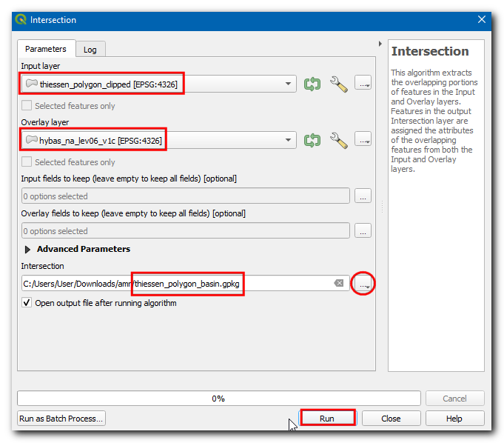Click wrench advanced options for Overlay layer
Screen dimensions: 504x443
pyautogui.click(x=338, y=139)
